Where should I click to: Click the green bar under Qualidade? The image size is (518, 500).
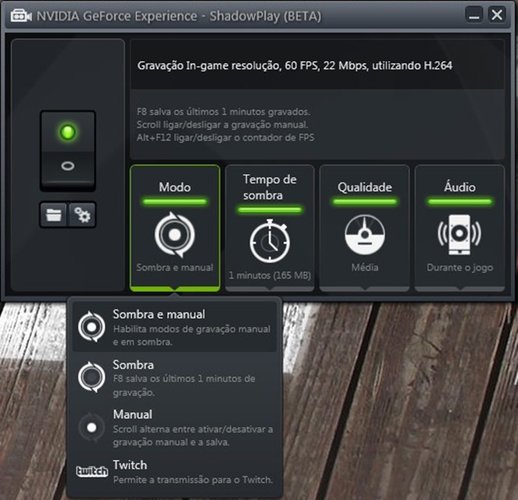[x=365, y=202]
